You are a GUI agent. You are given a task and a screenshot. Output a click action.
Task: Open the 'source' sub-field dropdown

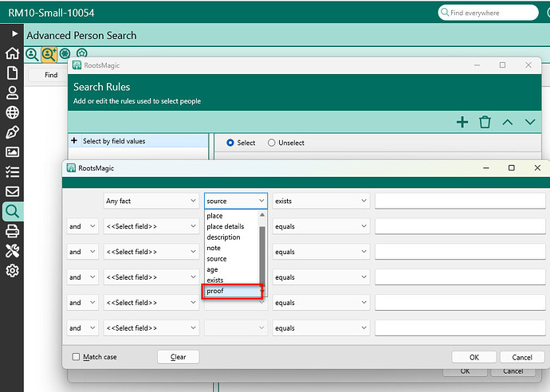[x=236, y=201]
